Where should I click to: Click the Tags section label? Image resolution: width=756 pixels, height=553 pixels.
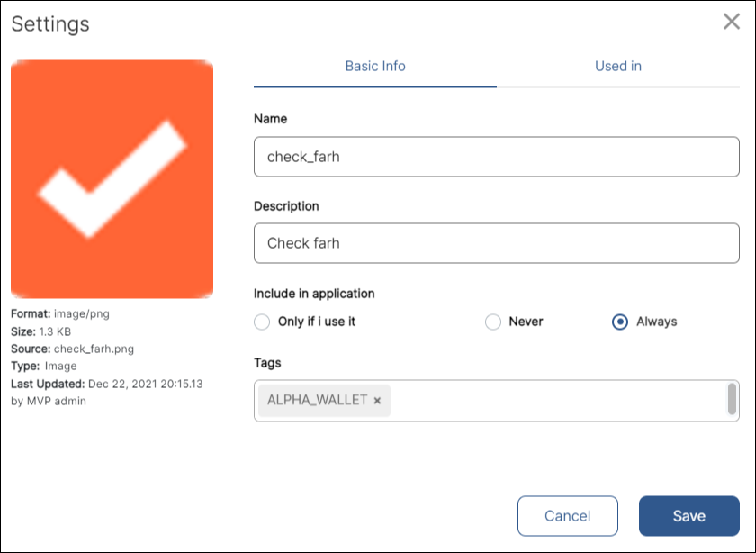pyautogui.click(x=267, y=363)
